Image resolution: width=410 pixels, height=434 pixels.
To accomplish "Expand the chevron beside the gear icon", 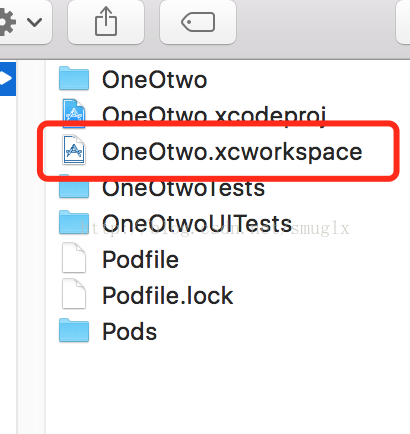I will tap(34, 22).
